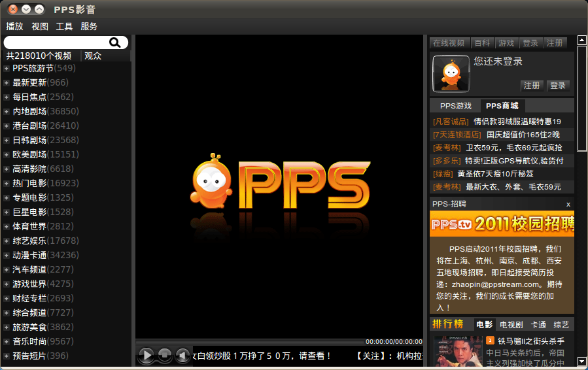The image size is (588, 370).
Task: Focus the video search input field
Action: point(56,42)
